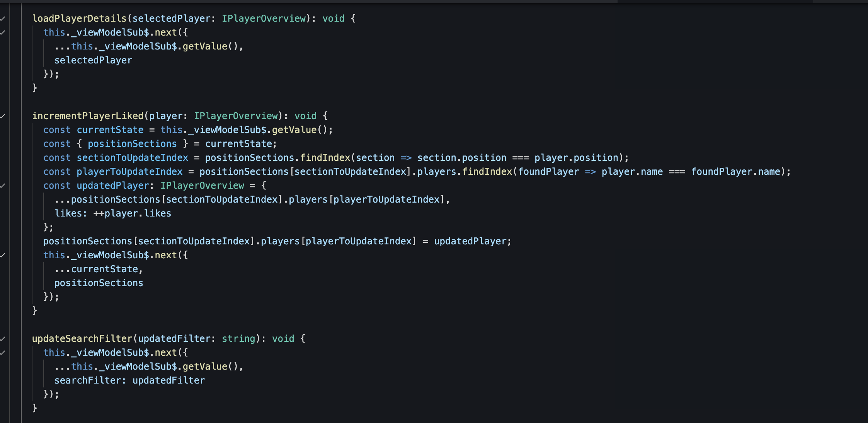Click the incrementPlayerLiked method name
868x423 pixels.
coord(88,116)
